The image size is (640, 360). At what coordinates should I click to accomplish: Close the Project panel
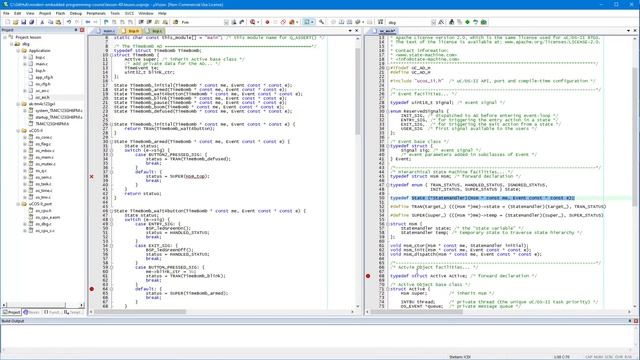[x=82, y=30]
